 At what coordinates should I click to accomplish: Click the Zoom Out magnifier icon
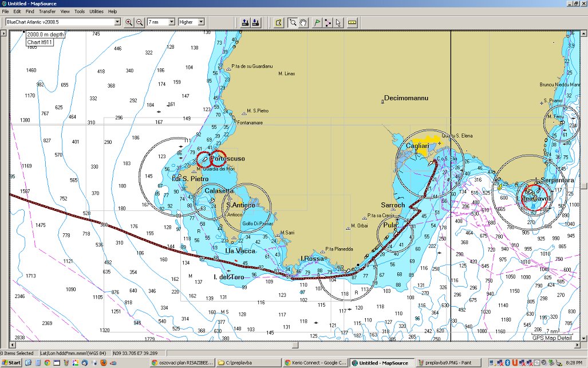(x=139, y=22)
